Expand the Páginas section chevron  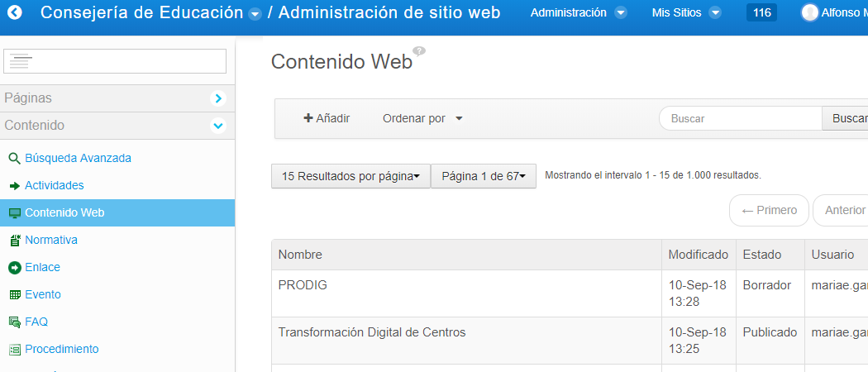click(219, 98)
